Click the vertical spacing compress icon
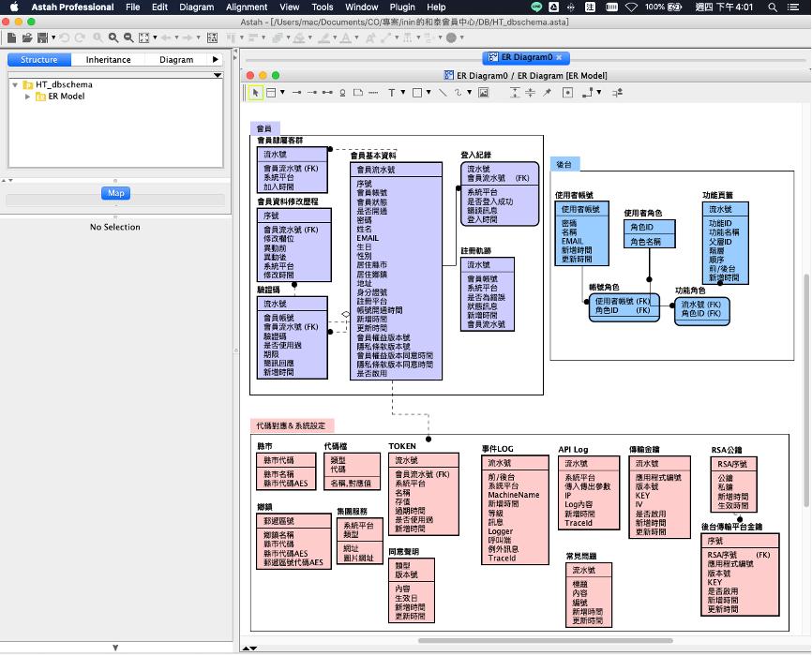Image resolution: width=812 pixels, height=656 pixels. [531, 93]
